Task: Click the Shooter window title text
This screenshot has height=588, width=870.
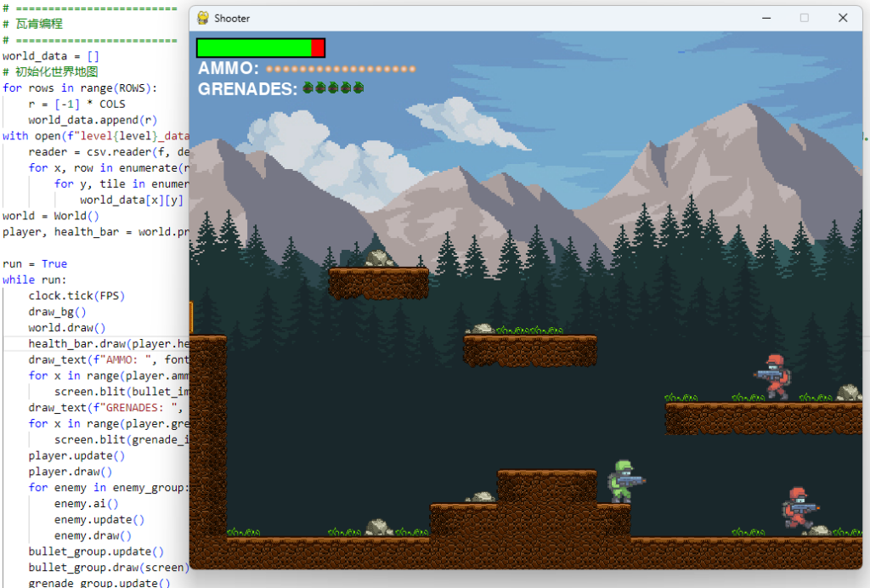Action: 232,18
